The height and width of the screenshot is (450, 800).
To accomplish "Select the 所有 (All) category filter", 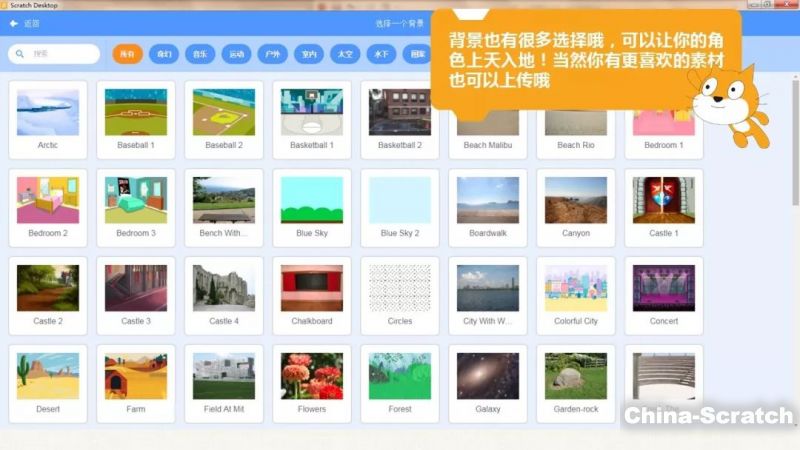I will point(128,54).
